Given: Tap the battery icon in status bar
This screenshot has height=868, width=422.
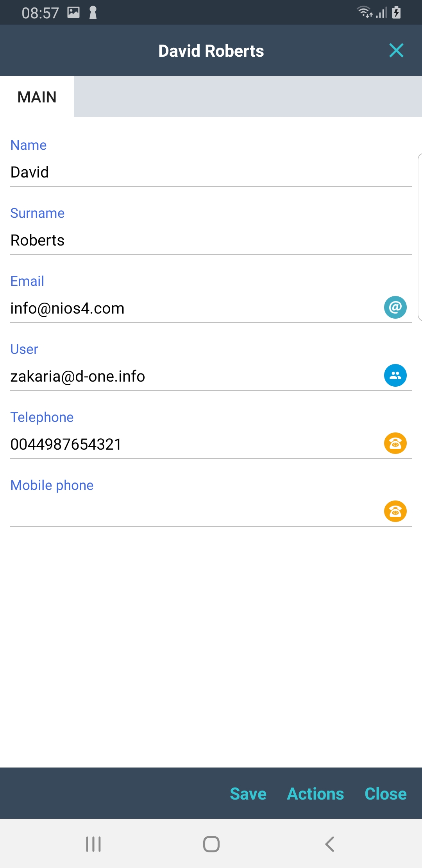Looking at the screenshot, I should tap(396, 13).
